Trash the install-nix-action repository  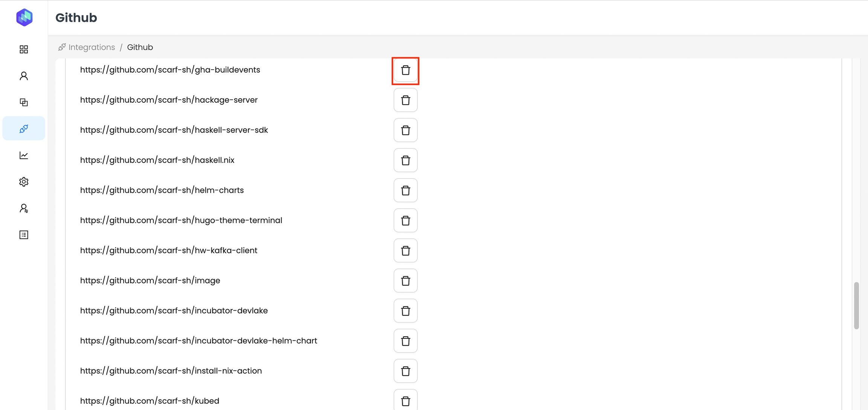click(405, 371)
